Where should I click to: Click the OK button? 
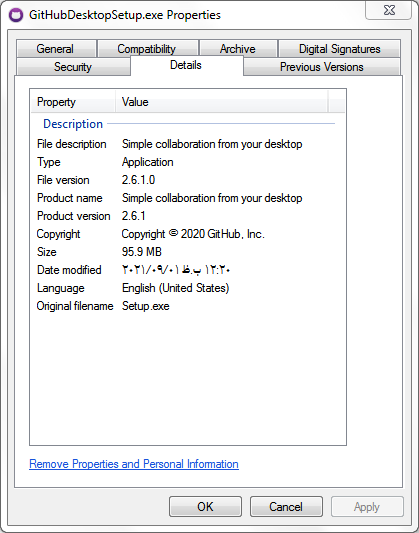click(205, 506)
